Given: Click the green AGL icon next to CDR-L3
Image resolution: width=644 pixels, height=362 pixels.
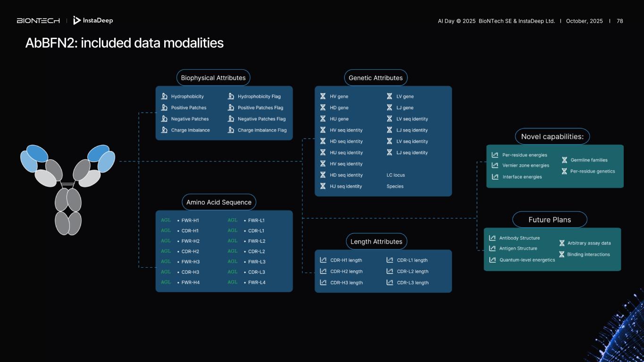Looking at the screenshot, I should pyautogui.click(x=232, y=271).
